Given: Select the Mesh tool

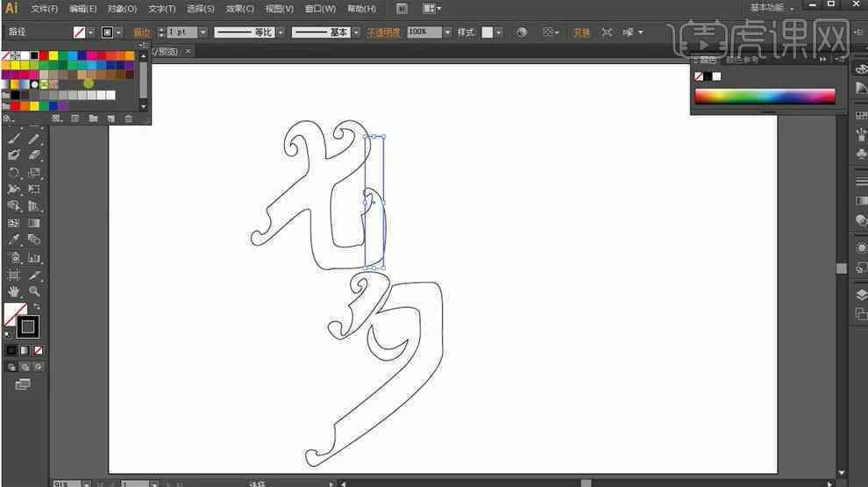Looking at the screenshot, I should pyautogui.click(x=14, y=223).
